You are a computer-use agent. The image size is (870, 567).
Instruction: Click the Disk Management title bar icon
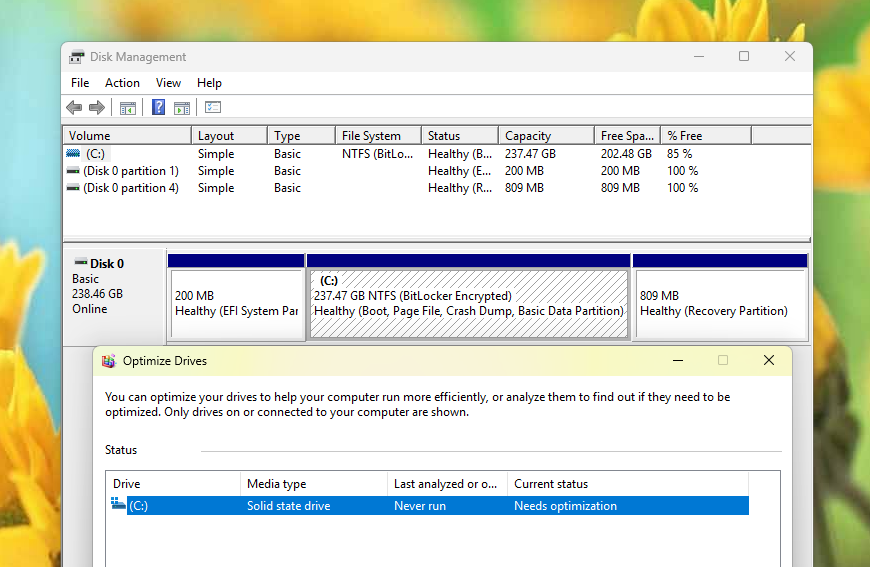(x=77, y=57)
